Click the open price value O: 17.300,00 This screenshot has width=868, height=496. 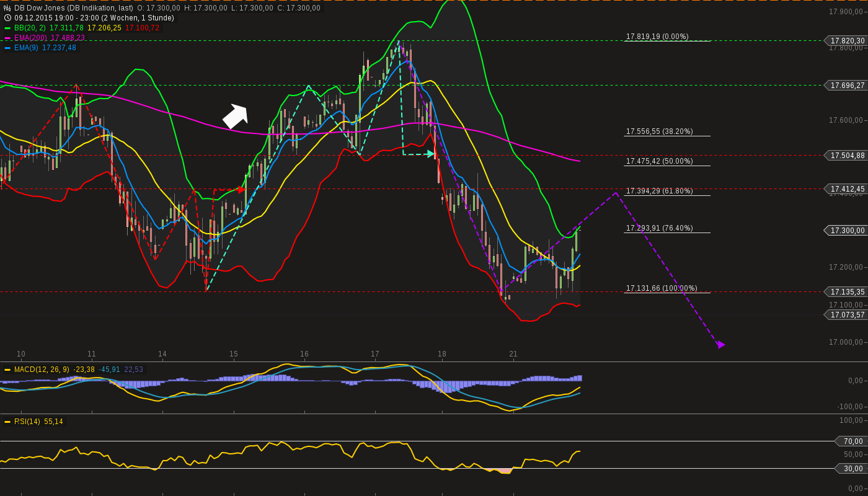coord(159,8)
